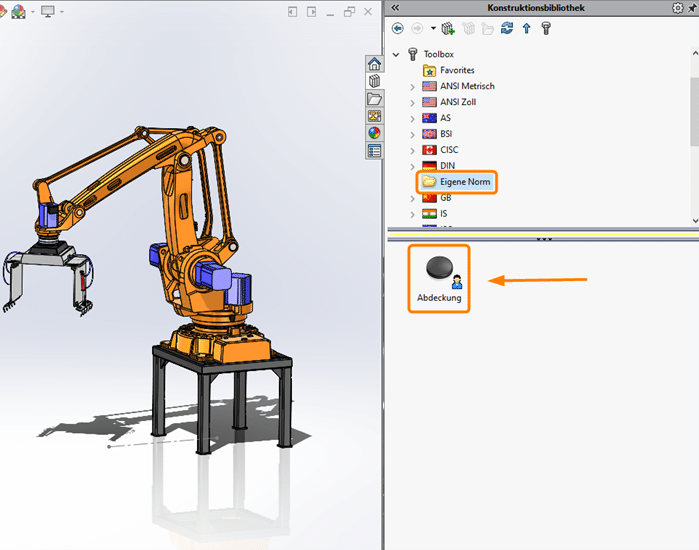Go up one level with the blue up arrow
Viewport: 699px width, 550px height.
[526, 29]
